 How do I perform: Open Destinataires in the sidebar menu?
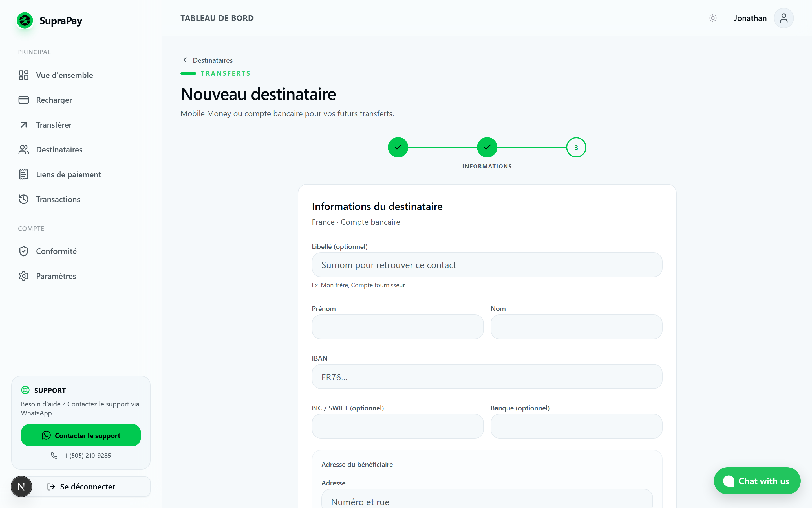pyautogui.click(x=81, y=150)
